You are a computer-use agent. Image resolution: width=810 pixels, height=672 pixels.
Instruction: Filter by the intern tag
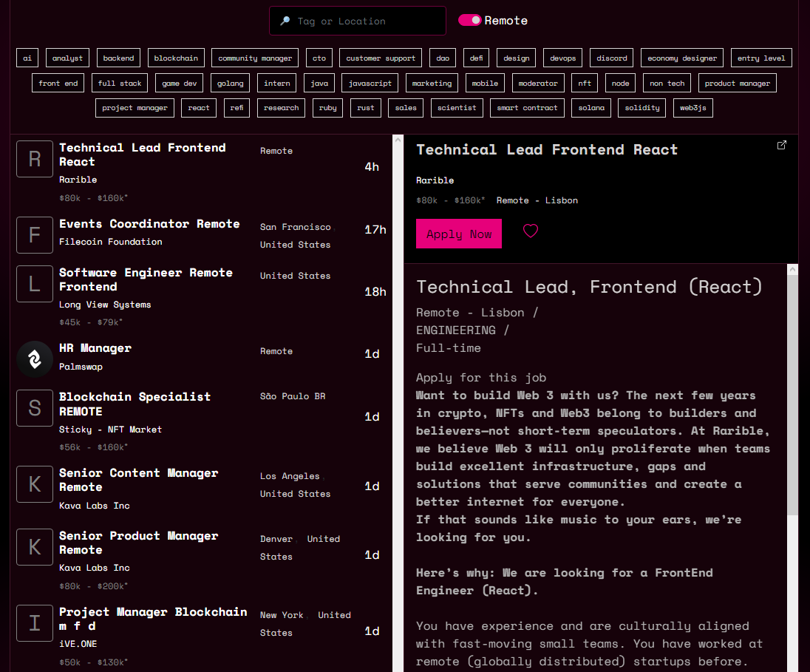pyautogui.click(x=277, y=83)
